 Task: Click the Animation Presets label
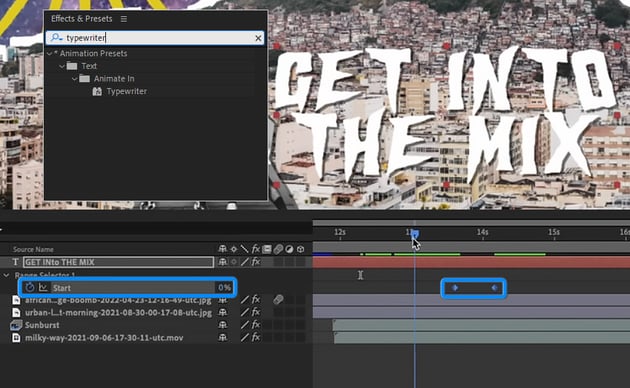[93, 53]
